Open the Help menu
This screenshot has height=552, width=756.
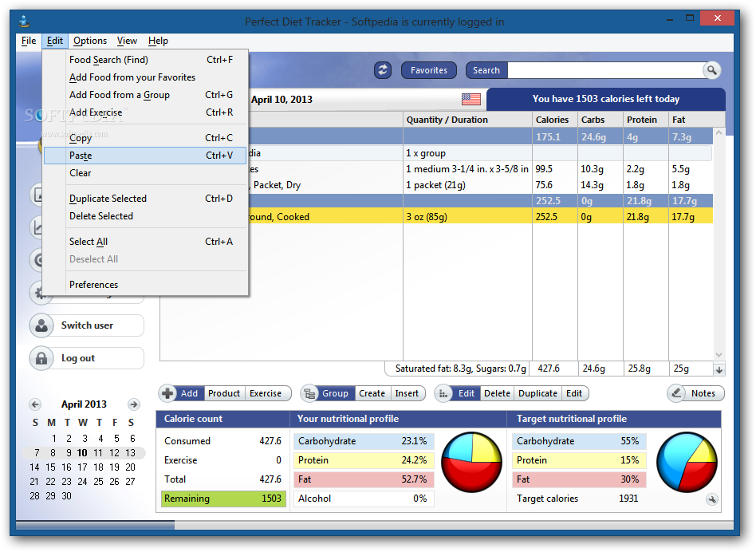pos(158,41)
